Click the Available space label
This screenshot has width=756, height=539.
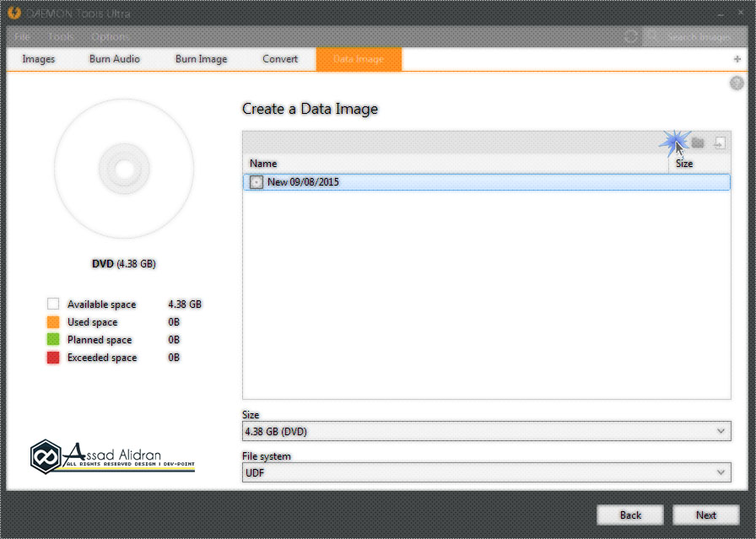(x=102, y=305)
